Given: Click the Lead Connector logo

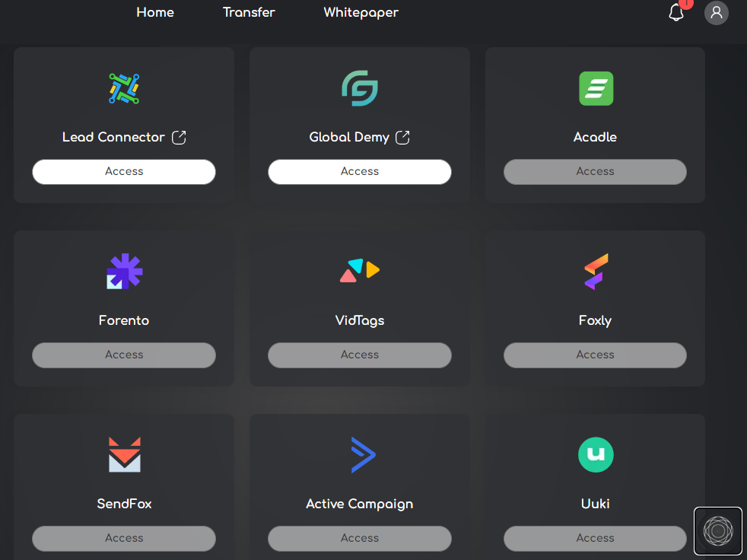Looking at the screenshot, I should click(x=124, y=89).
